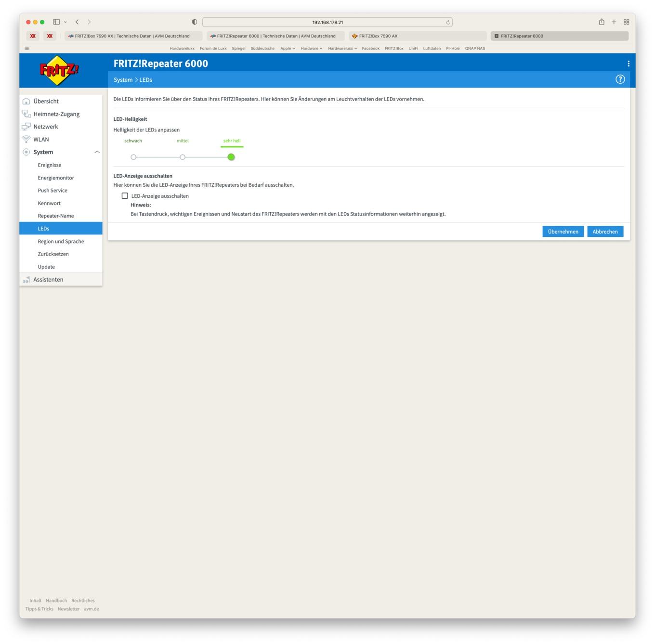This screenshot has height=644, width=655.
Task: Click first pinned red XX tab
Action: click(x=33, y=36)
